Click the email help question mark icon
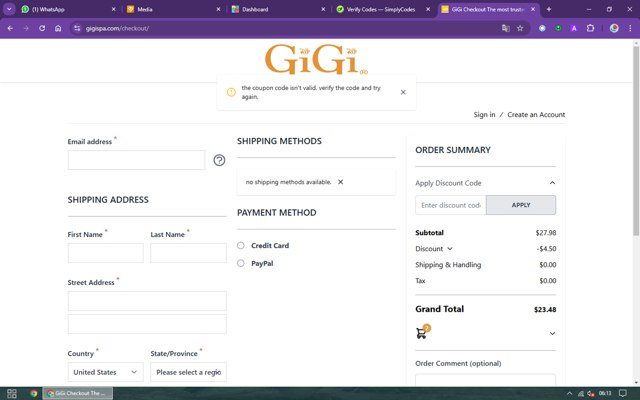The image size is (640, 400). point(219,160)
